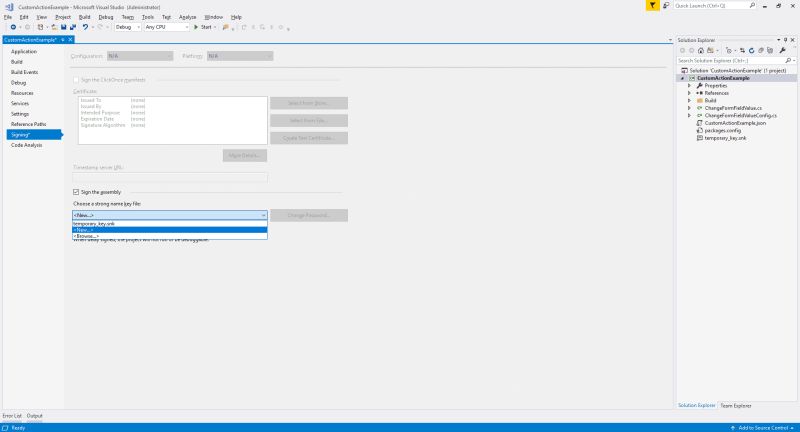Open the Build menu
Image resolution: width=800 pixels, height=432 pixels.
[84, 17]
